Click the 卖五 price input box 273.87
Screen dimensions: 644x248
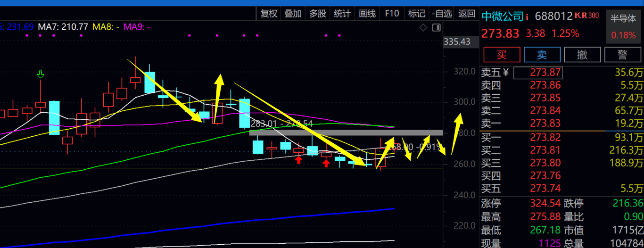click(x=538, y=73)
